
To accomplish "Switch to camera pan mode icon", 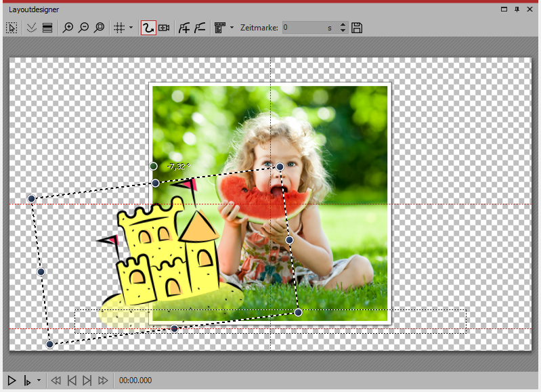I will [164, 28].
